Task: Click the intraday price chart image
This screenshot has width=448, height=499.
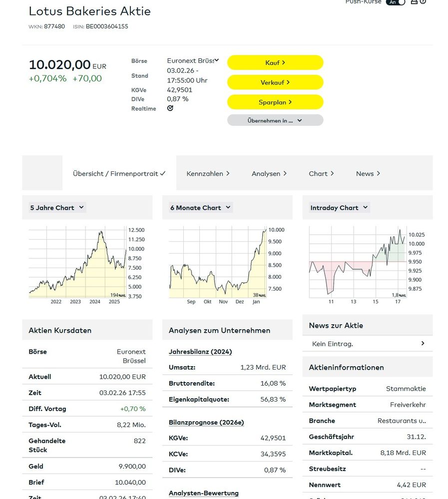Action: [367, 265]
